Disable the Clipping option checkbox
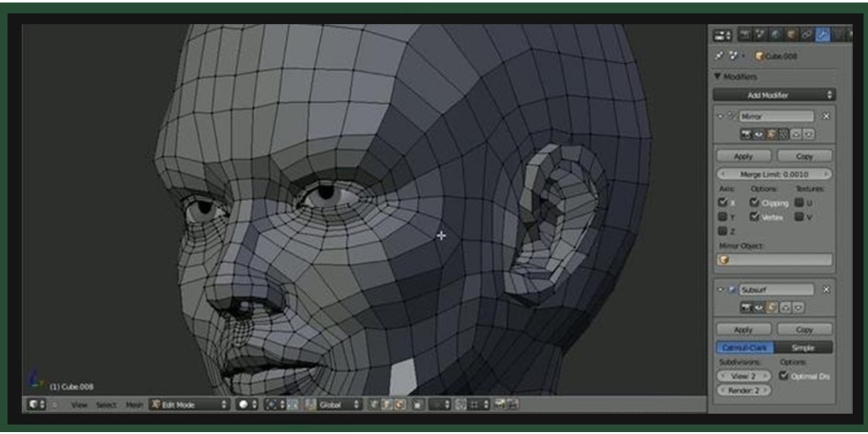The image size is (868, 434). (754, 203)
